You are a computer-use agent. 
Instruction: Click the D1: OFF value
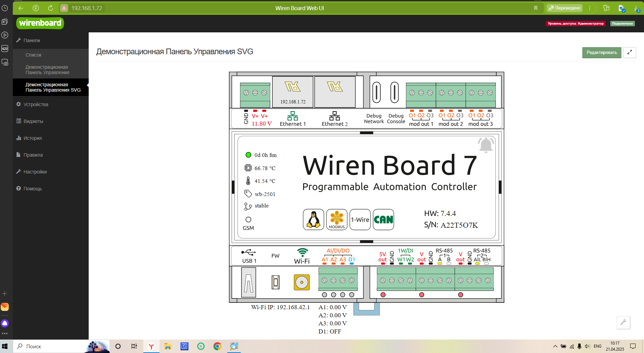[x=330, y=331]
